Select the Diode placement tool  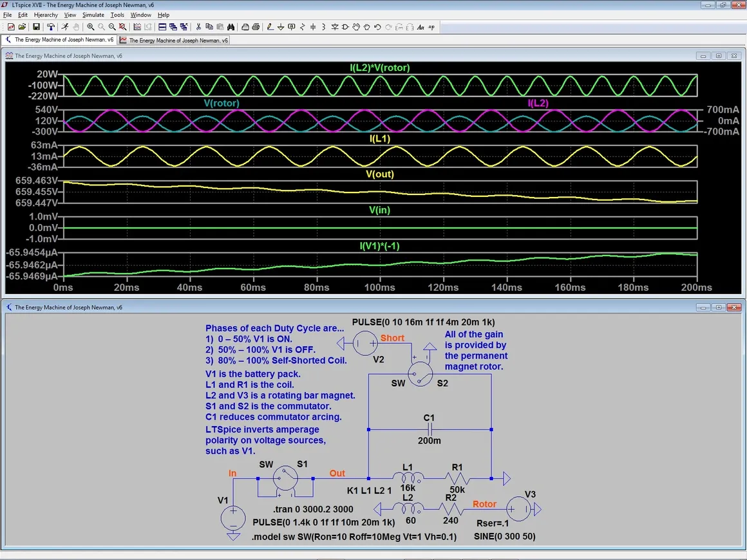click(335, 27)
